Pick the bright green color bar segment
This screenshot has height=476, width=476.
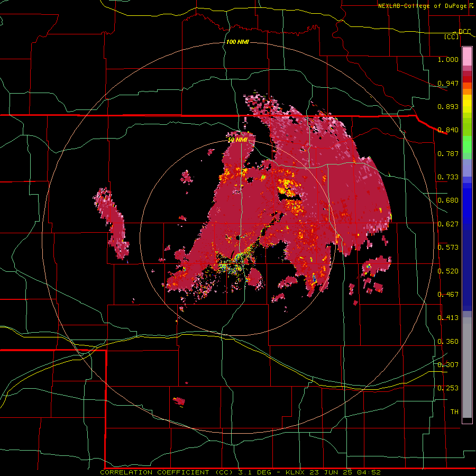coord(467,145)
